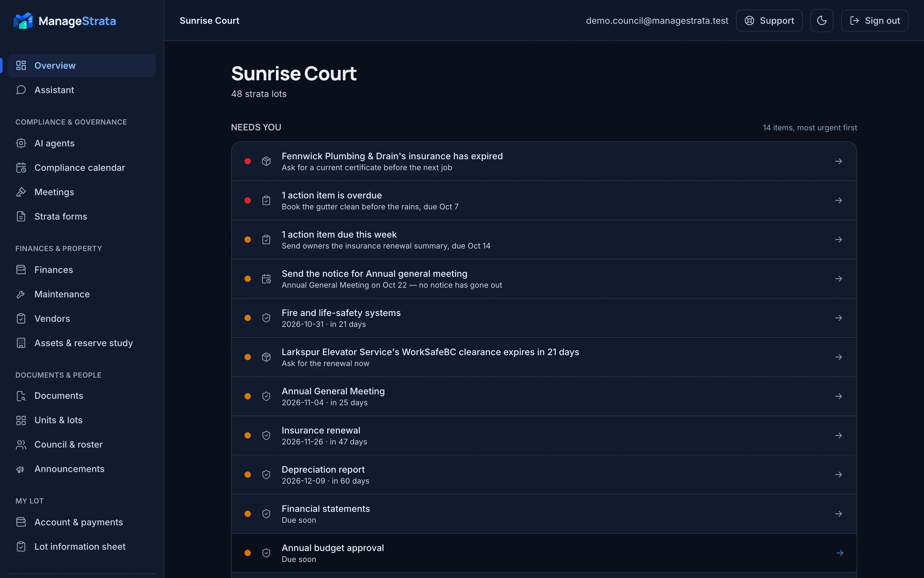Click demo.council@managestrata.test account email
Image resolution: width=924 pixels, height=578 pixels.
coord(657,21)
